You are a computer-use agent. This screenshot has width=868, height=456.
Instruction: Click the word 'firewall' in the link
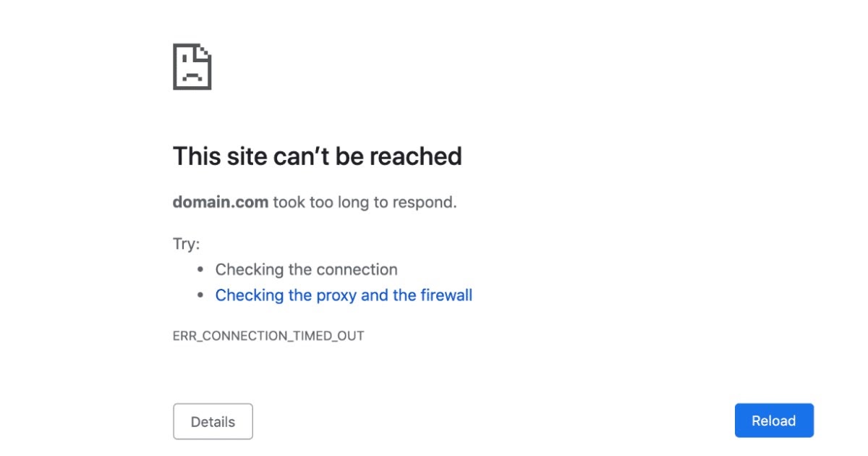(446, 295)
